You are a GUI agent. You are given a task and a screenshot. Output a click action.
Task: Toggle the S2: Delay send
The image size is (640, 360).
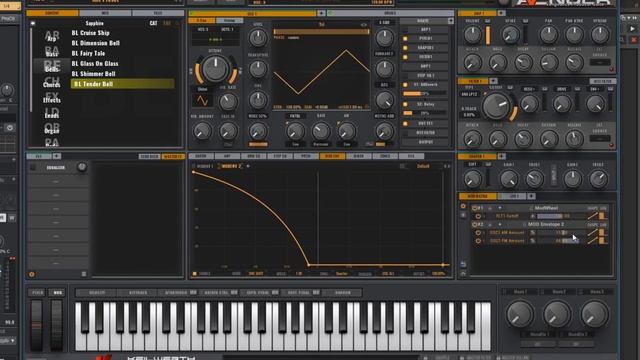pos(405,104)
